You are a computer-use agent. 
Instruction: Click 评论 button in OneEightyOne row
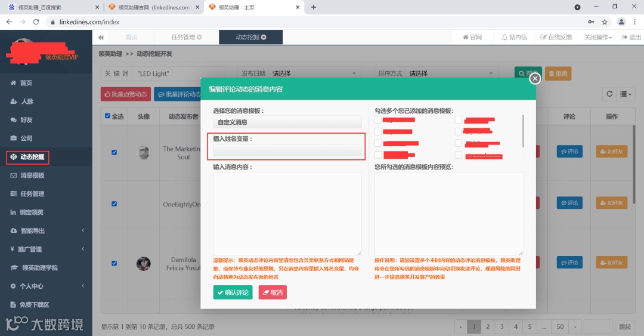[x=569, y=203]
